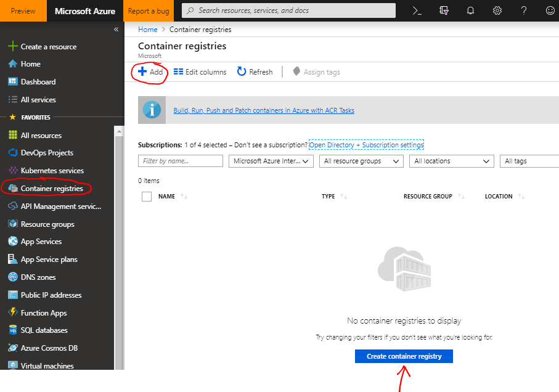Click the sidebar scrollbar up arrow
This screenshot has width=559, height=392.
click(119, 131)
